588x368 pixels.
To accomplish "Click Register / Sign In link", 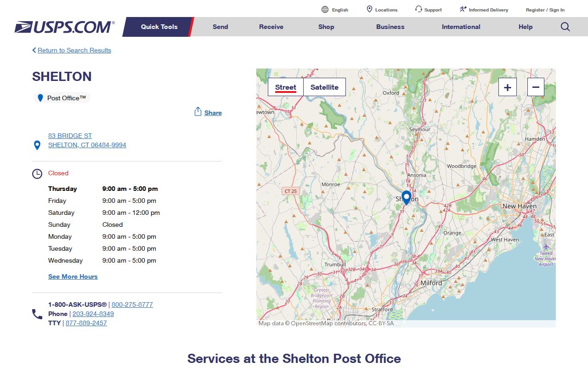I will click(x=545, y=10).
